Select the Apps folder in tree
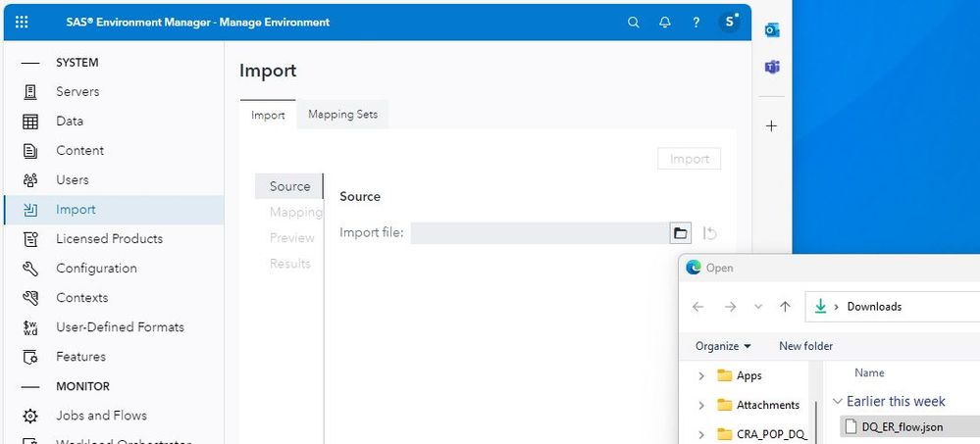 748,376
